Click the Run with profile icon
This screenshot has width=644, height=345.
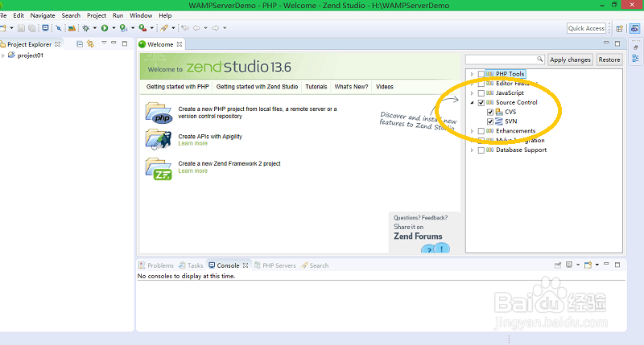click(123, 28)
